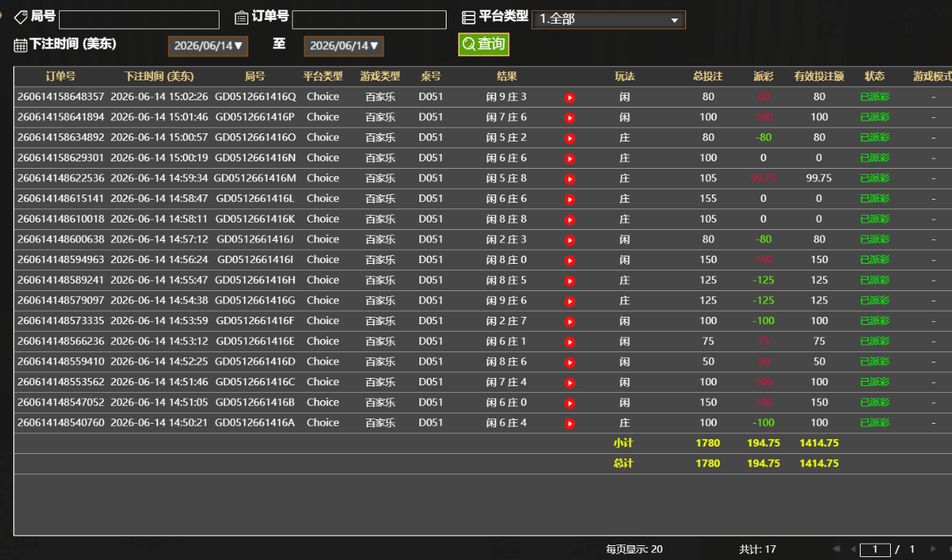
Task: Click subtotal valid bet 1414.75 in 小计 row
Action: pos(819,443)
